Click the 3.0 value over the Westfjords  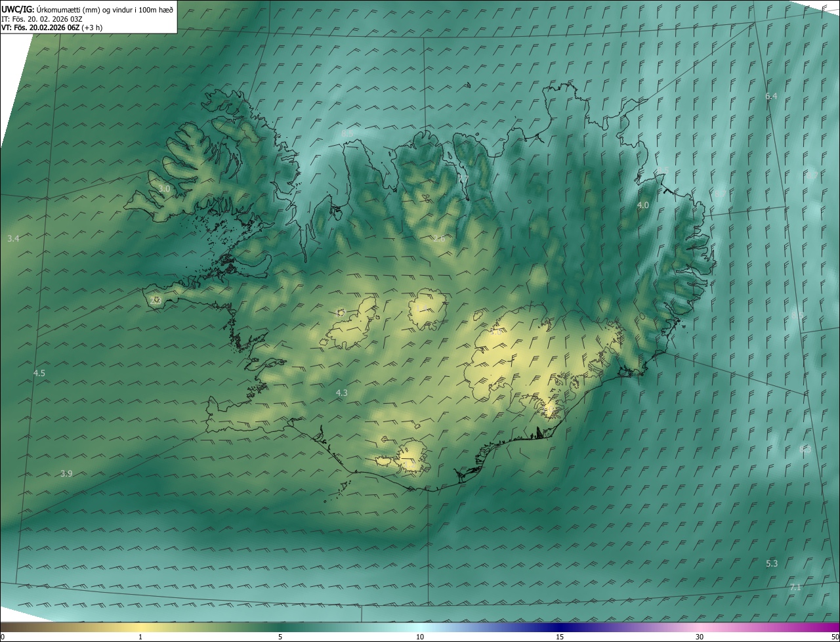coord(164,188)
